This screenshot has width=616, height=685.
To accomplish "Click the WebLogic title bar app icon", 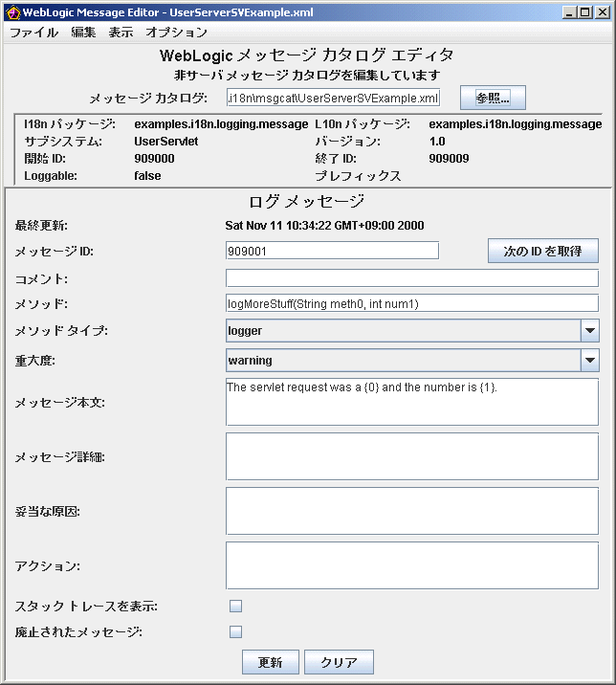I will tap(13, 12).
